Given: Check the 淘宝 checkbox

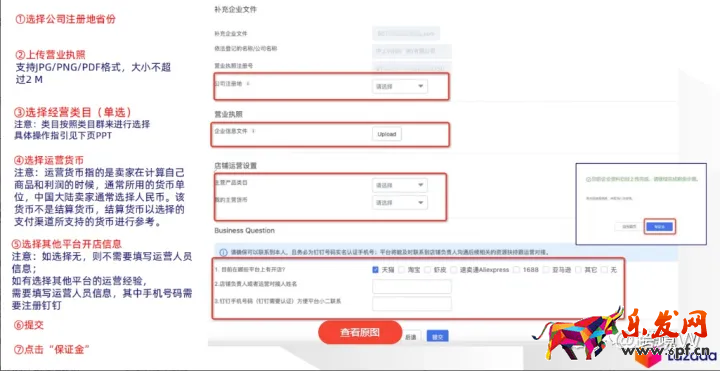Looking at the screenshot, I should click(401, 270).
